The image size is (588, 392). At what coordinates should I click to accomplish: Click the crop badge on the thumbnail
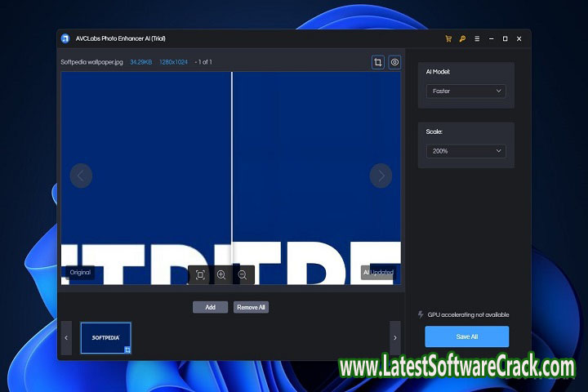pos(127,350)
